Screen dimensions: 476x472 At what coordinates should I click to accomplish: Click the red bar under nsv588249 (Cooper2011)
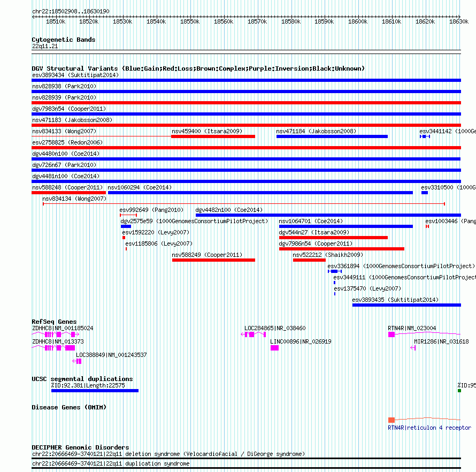click(x=214, y=260)
